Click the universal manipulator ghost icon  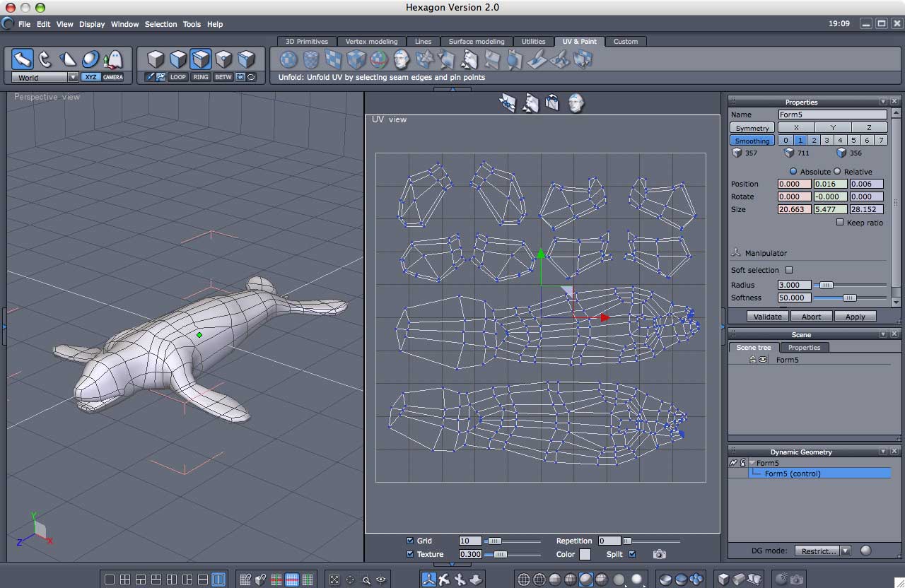(113, 59)
